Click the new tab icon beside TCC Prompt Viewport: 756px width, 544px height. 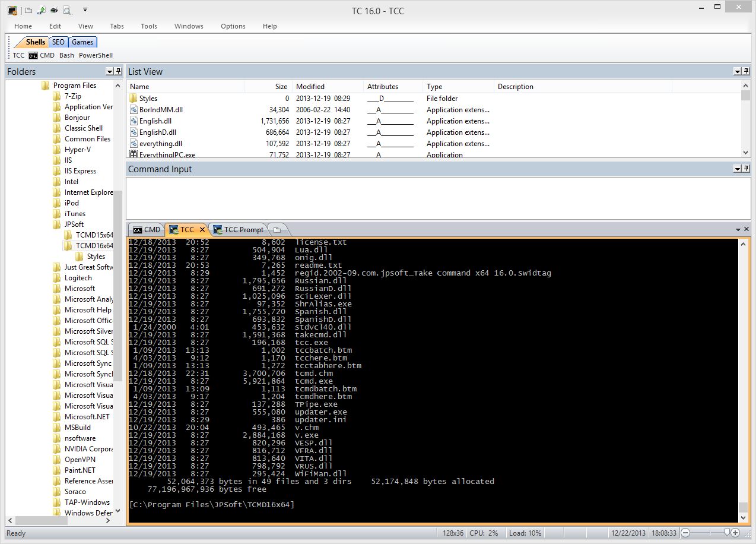coord(277,230)
